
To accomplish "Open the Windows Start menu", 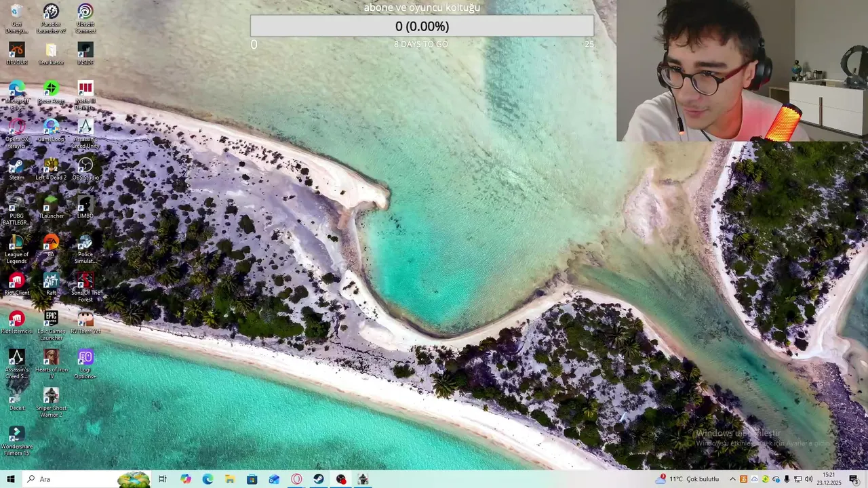I will (x=11, y=479).
